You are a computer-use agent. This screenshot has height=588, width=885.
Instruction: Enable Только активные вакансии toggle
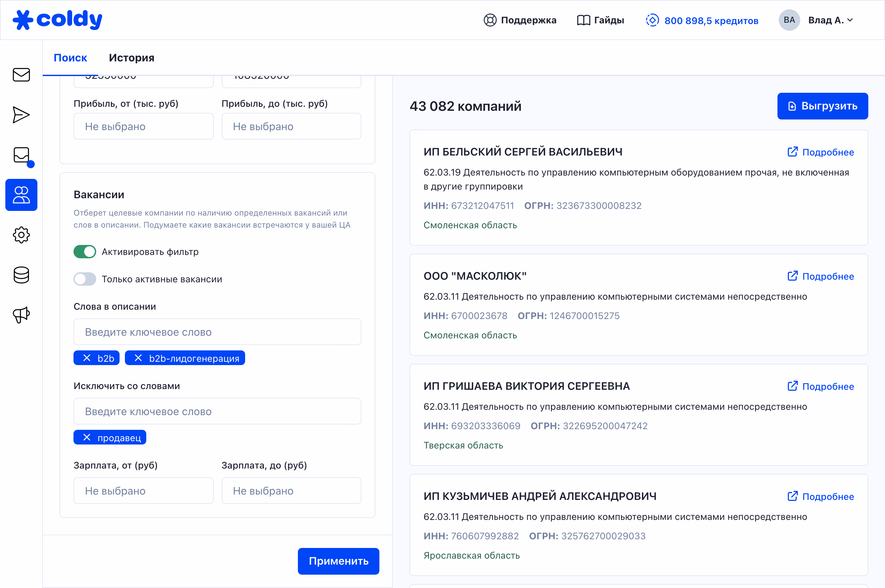pyautogui.click(x=85, y=279)
